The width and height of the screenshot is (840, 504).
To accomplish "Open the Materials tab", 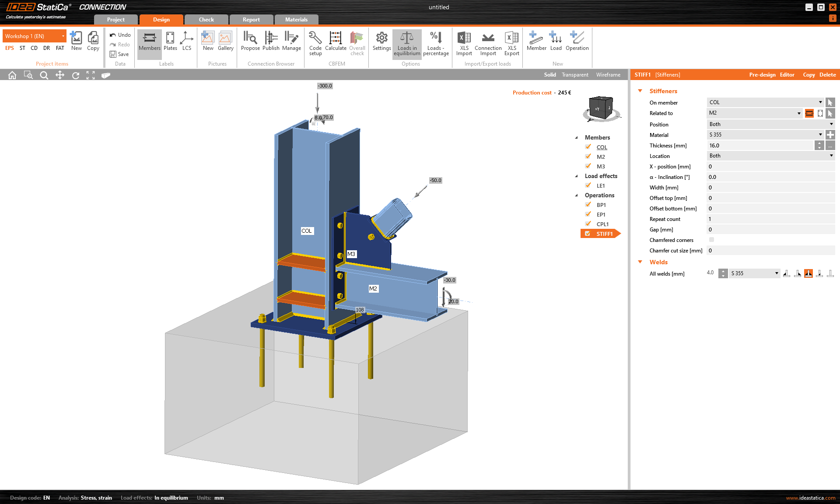I will click(x=296, y=20).
